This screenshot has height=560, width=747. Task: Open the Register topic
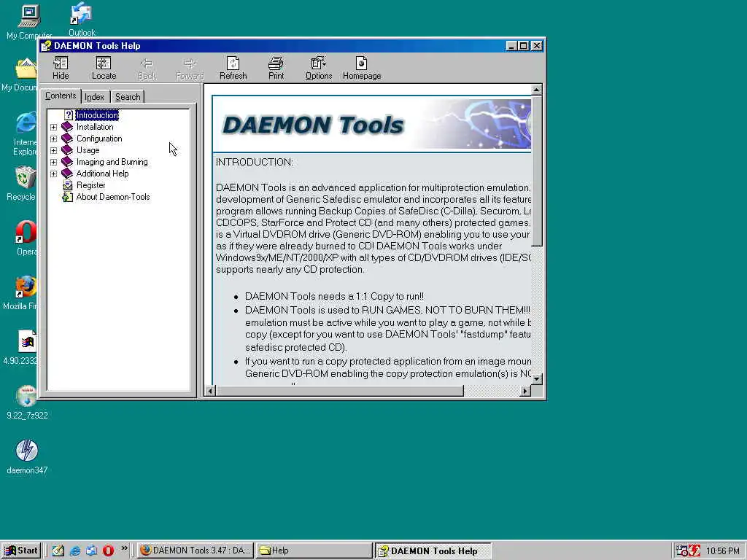point(90,185)
